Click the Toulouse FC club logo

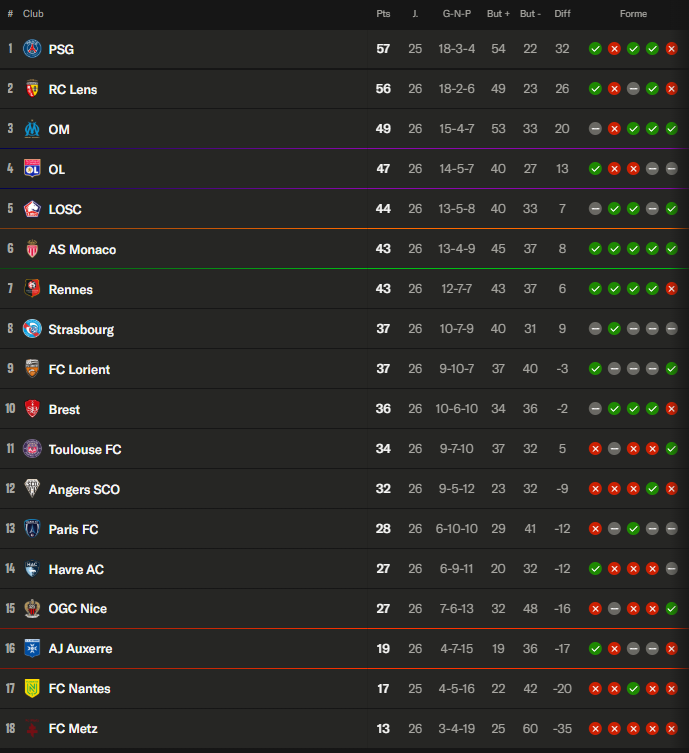pyautogui.click(x=32, y=449)
